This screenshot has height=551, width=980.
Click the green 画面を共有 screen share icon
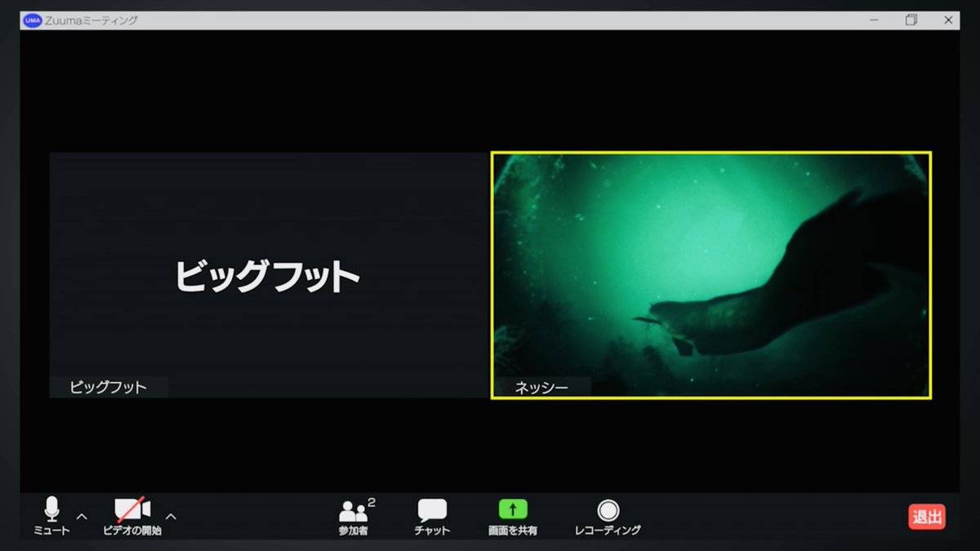click(512, 509)
